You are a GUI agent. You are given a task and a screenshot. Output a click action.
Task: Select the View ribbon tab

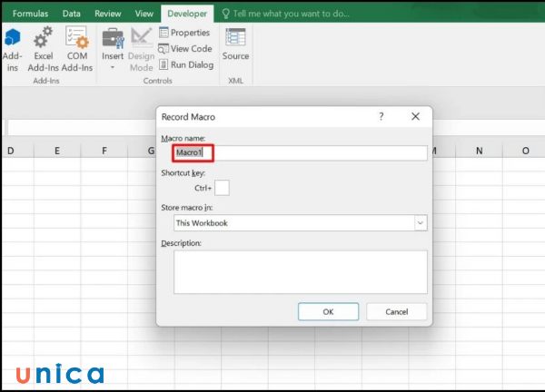point(144,14)
